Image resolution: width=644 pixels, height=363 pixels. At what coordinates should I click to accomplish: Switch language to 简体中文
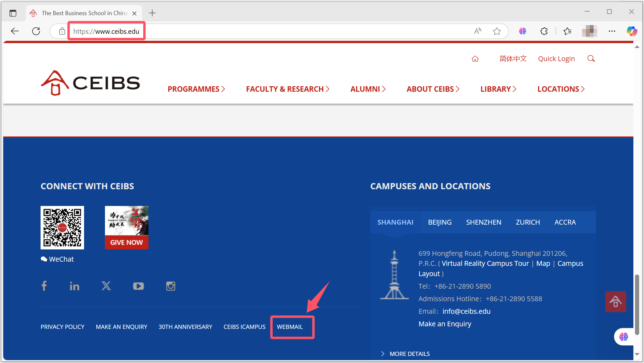point(513,59)
